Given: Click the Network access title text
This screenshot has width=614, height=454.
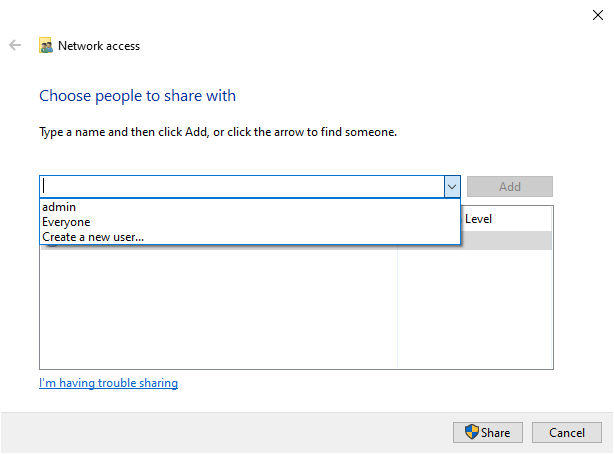Looking at the screenshot, I should (x=99, y=46).
